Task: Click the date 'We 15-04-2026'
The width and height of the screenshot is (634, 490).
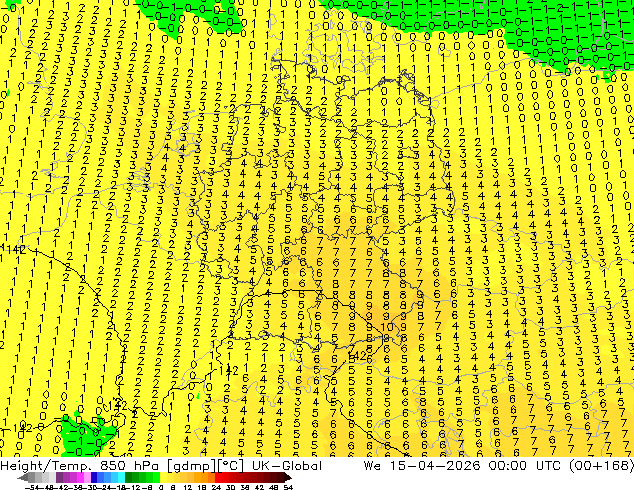Action: point(422,466)
